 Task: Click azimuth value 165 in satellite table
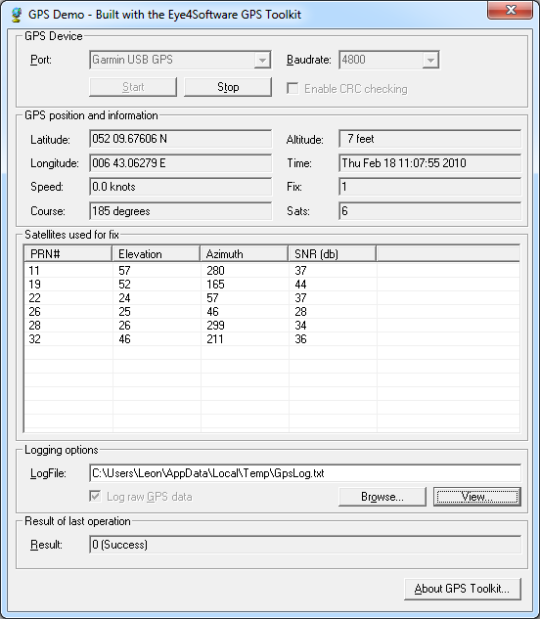(215, 284)
